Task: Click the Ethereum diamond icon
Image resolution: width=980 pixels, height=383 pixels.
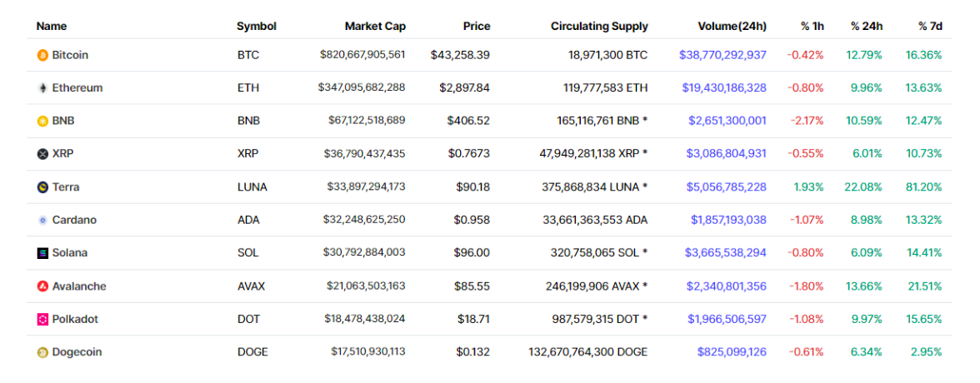Action: pyautogui.click(x=42, y=87)
